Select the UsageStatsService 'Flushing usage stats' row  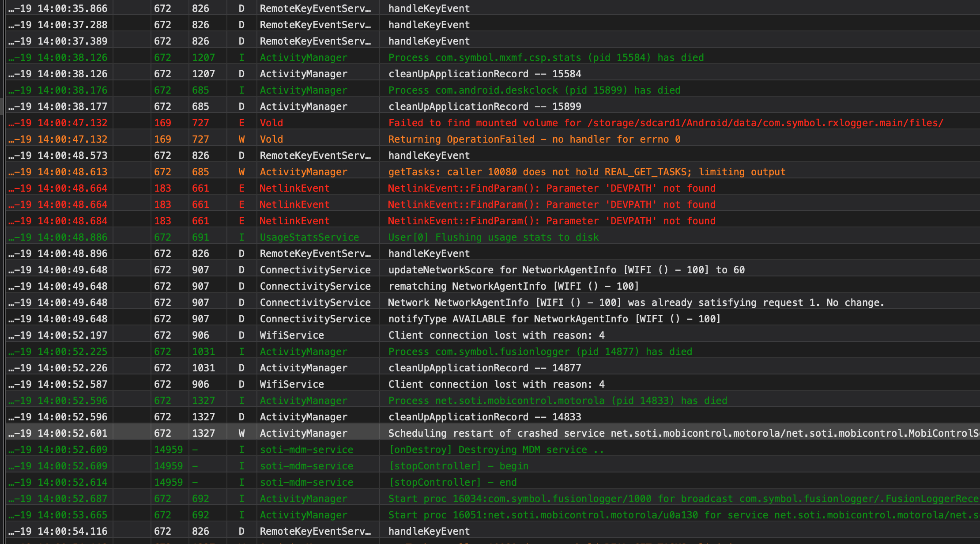[493, 237]
